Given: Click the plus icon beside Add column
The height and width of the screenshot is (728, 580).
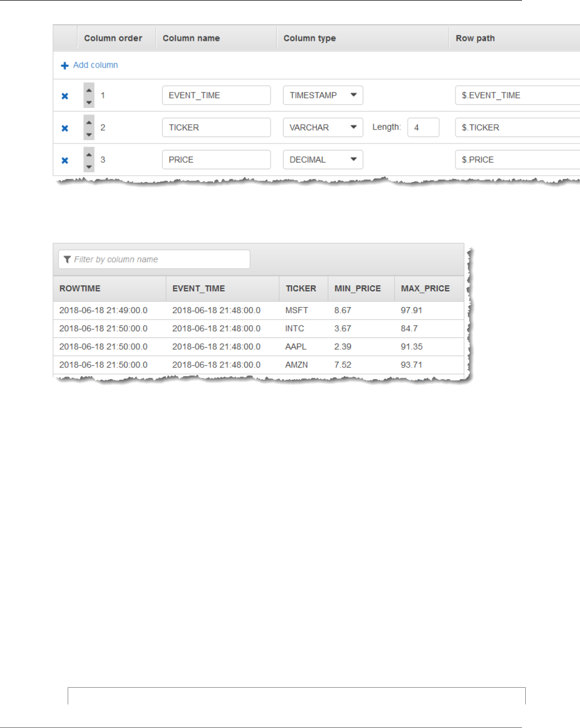Looking at the screenshot, I should pos(65,66).
